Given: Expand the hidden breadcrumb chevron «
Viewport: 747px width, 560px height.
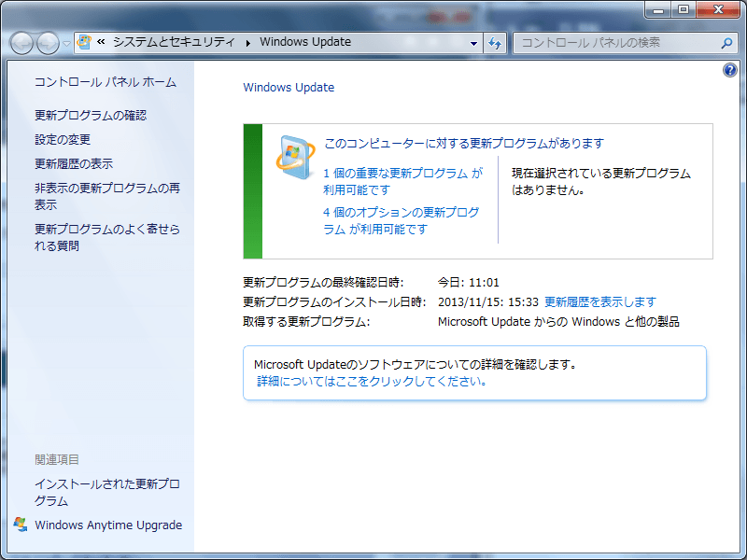Looking at the screenshot, I should (x=101, y=42).
